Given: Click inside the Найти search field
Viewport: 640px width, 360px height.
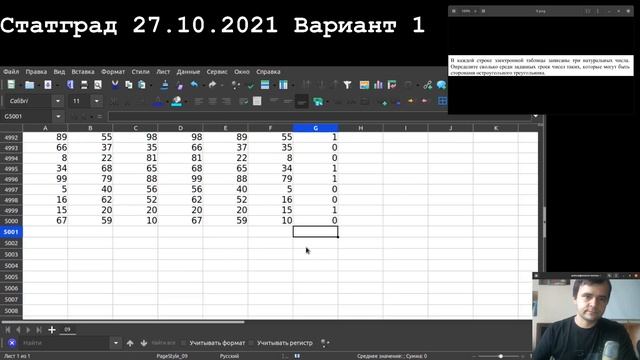Looking at the screenshot, I should point(65,343).
